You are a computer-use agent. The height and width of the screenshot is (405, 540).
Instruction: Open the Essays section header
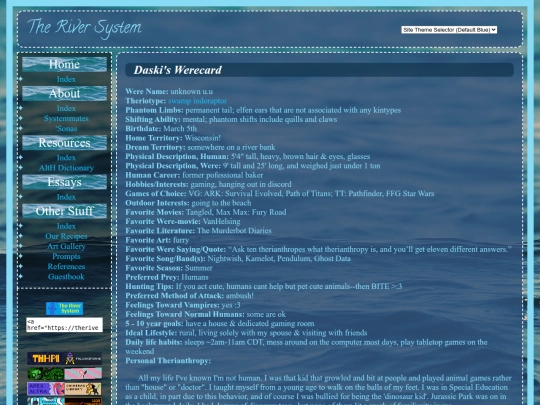point(64,182)
